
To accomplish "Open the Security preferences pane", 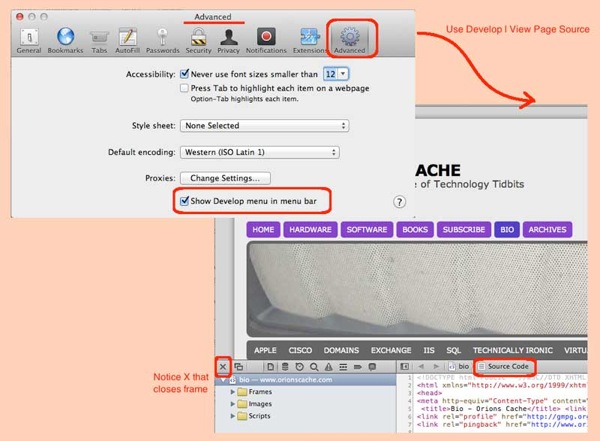I will pyautogui.click(x=199, y=41).
